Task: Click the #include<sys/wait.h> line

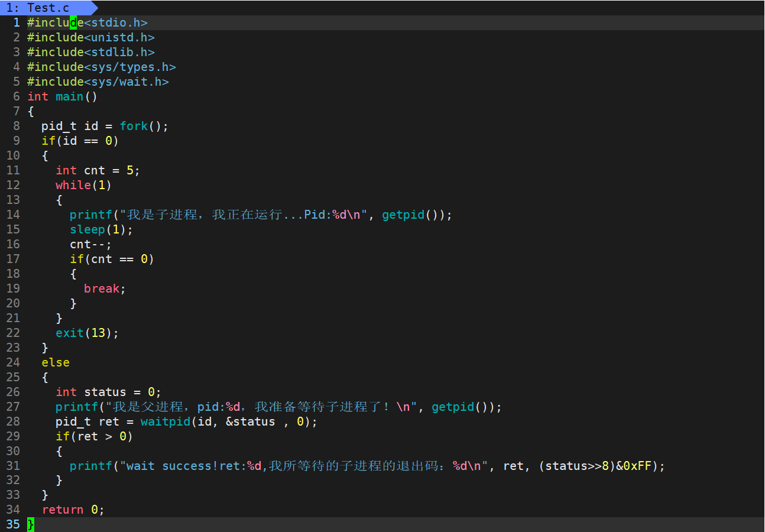Action: pos(98,82)
